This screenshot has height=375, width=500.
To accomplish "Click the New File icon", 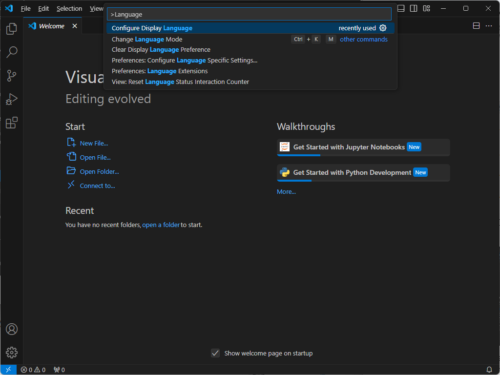I will pos(71,142).
